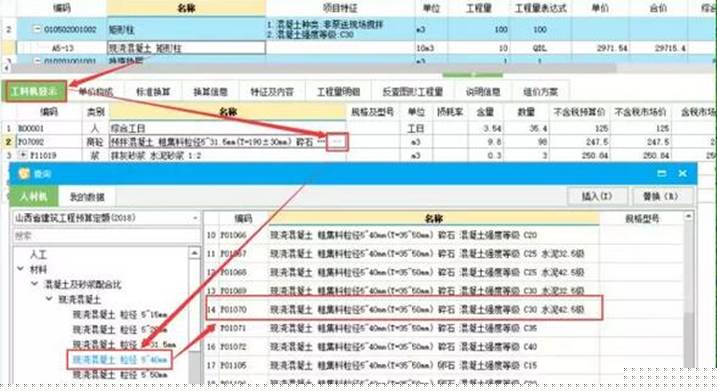717x391 pixels.
Task: Click the 插入(I) button
Action: pyautogui.click(x=597, y=197)
